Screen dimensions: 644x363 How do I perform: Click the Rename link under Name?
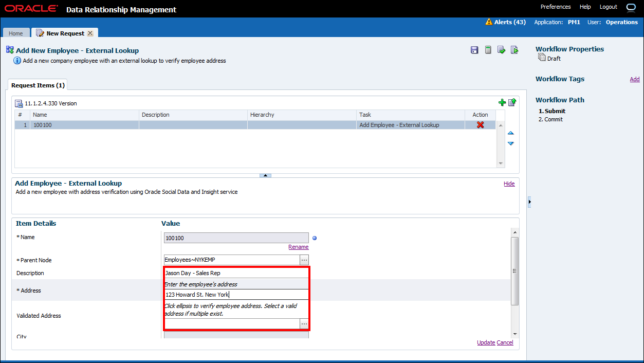click(298, 247)
